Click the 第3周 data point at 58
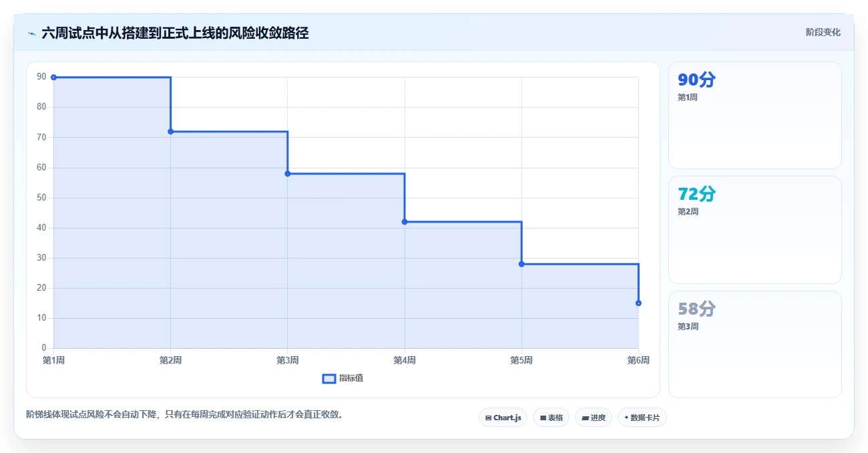 point(288,174)
